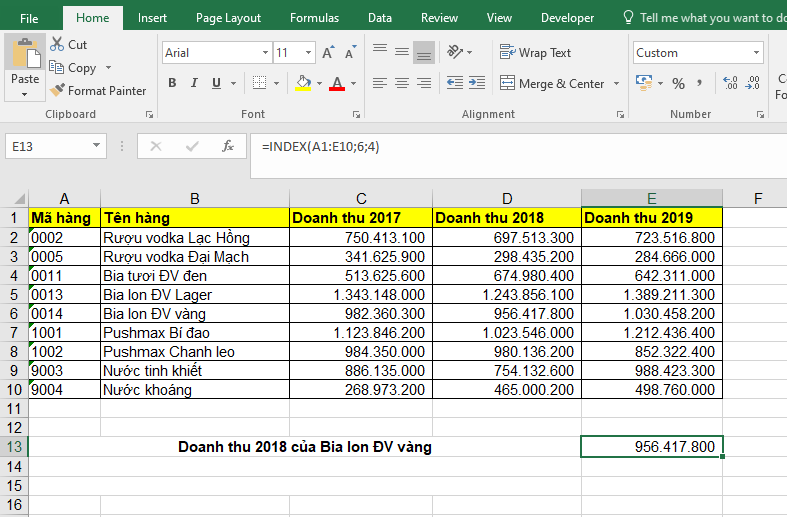The height and width of the screenshot is (517, 787).
Task: Toggle Wrap Text for the cell
Action: [x=535, y=53]
